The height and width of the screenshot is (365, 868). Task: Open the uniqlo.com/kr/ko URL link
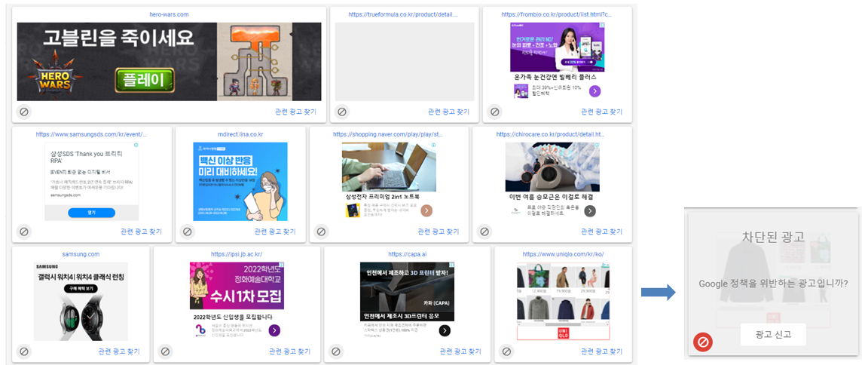563,254
